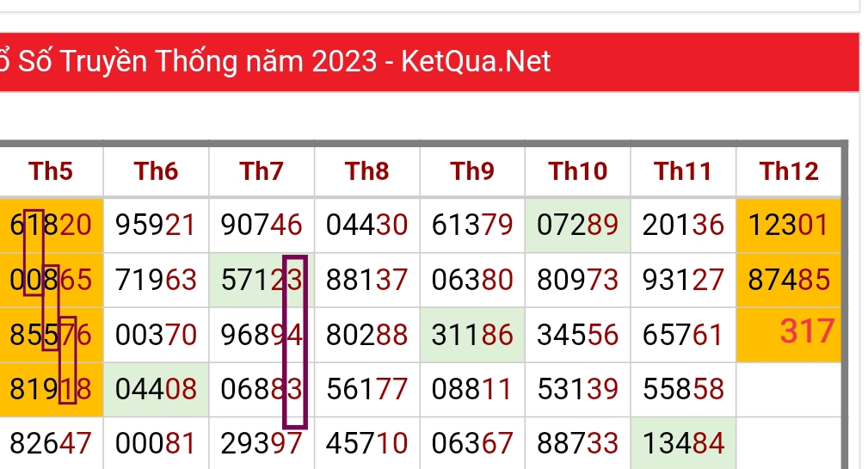Click cell 07289 under Th10
Image resolution: width=868 pixels, height=469 pixels.
577,225
